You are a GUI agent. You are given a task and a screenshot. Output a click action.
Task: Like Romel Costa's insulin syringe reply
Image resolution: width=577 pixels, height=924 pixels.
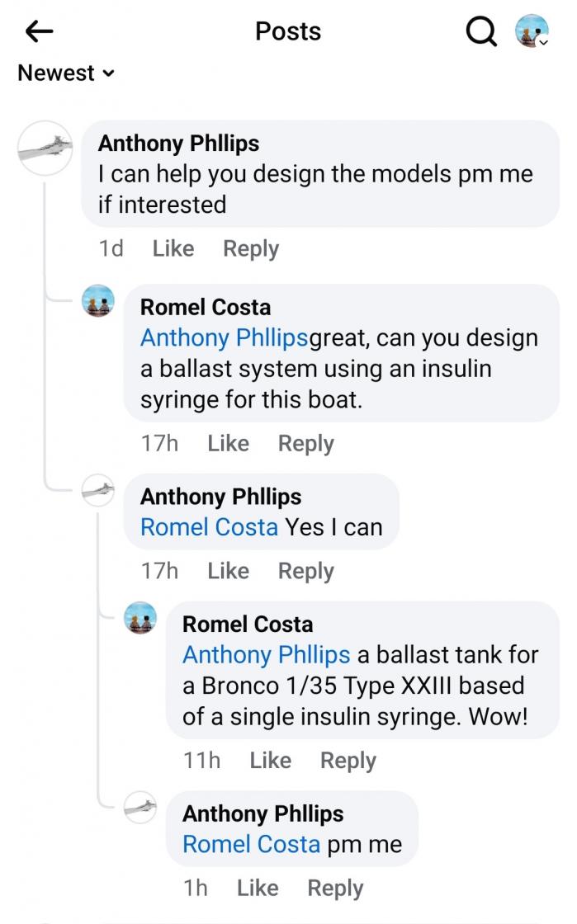228,443
